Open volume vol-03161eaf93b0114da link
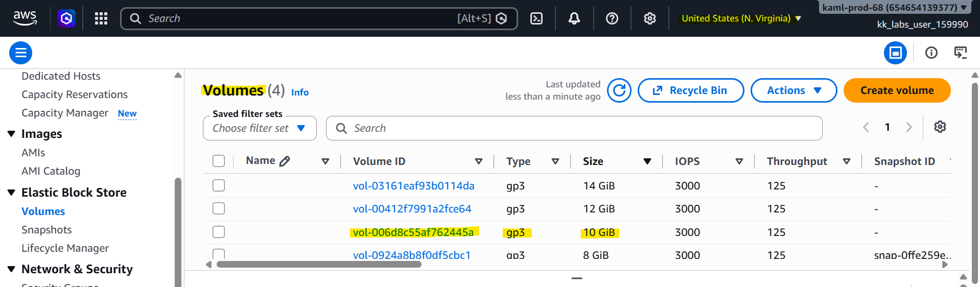980x287 pixels. [x=414, y=186]
